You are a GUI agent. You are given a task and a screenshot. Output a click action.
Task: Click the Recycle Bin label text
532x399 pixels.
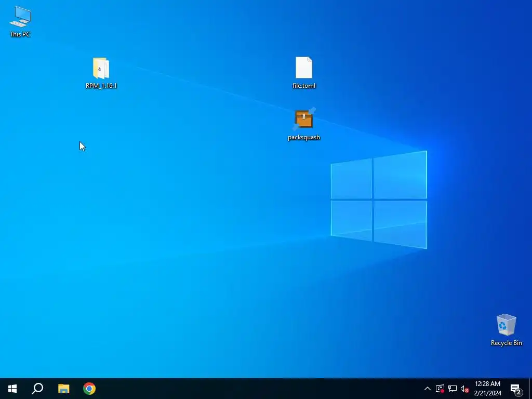coord(506,343)
